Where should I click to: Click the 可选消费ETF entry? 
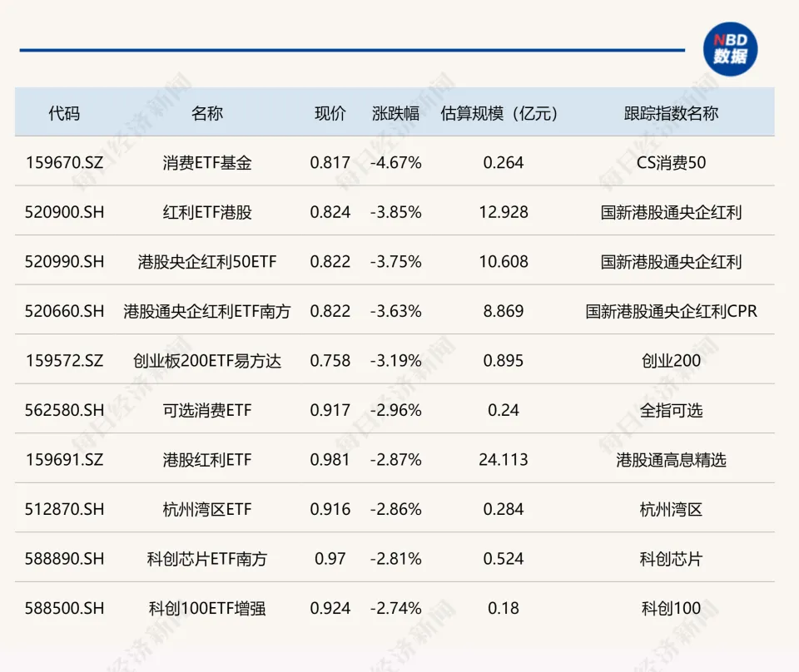206,410
